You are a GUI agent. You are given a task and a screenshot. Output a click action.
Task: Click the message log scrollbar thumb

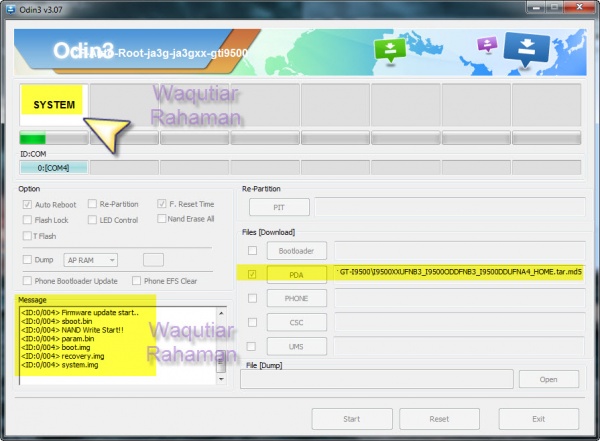pyautogui.click(x=221, y=362)
